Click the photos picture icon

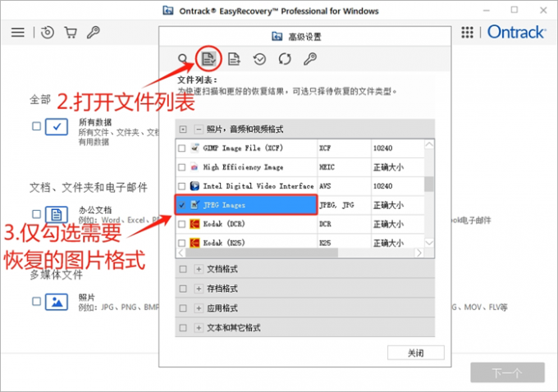tap(57, 302)
